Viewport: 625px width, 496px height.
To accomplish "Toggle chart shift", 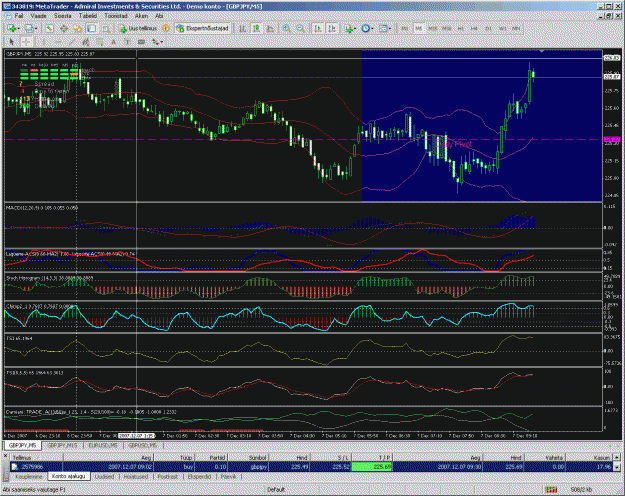I will click(x=332, y=28).
